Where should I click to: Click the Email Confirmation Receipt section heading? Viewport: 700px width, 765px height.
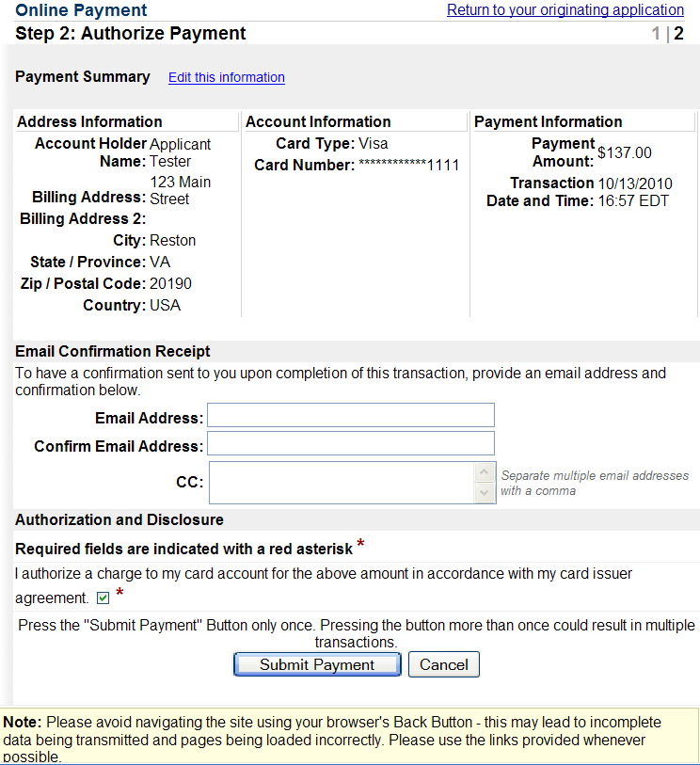tap(113, 351)
